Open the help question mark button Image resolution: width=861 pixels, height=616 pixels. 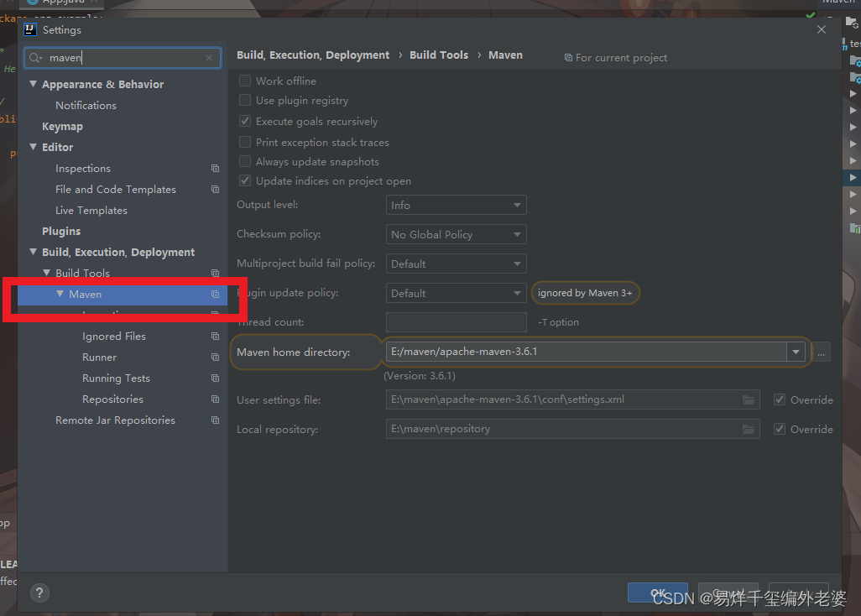[39, 593]
